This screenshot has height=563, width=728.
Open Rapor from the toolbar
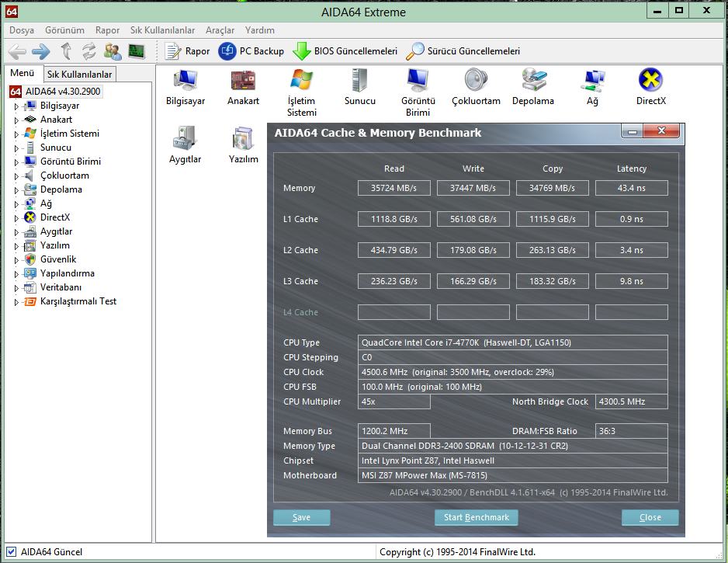click(x=188, y=51)
